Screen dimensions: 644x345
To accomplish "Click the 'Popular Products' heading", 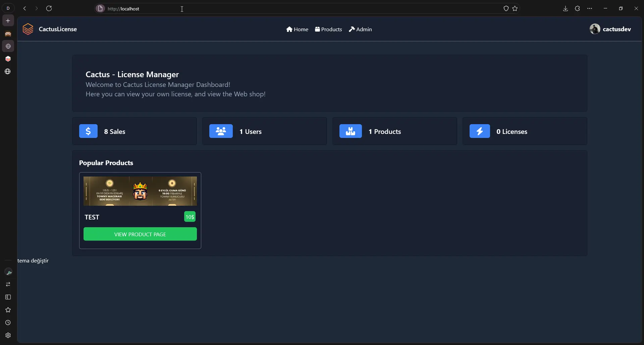I will 106,163.
